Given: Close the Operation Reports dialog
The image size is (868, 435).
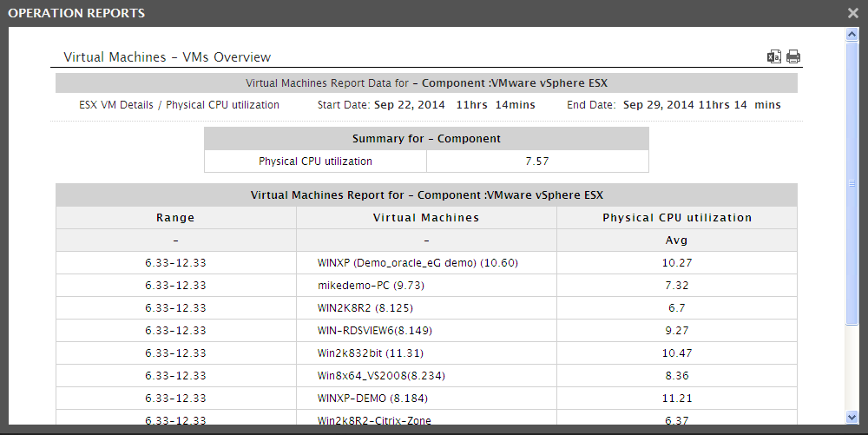Looking at the screenshot, I should tap(853, 13).
